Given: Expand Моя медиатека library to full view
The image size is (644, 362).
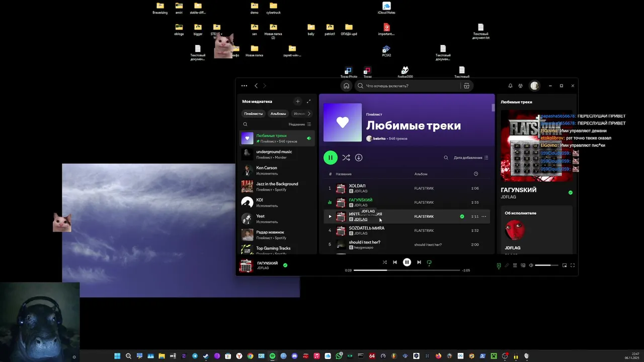Looking at the screenshot, I should coord(309,102).
